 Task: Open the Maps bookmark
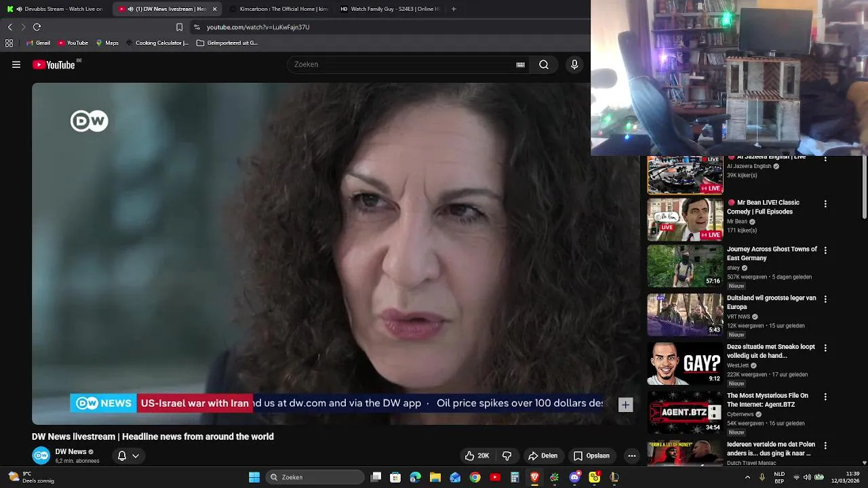pos(107,43)
